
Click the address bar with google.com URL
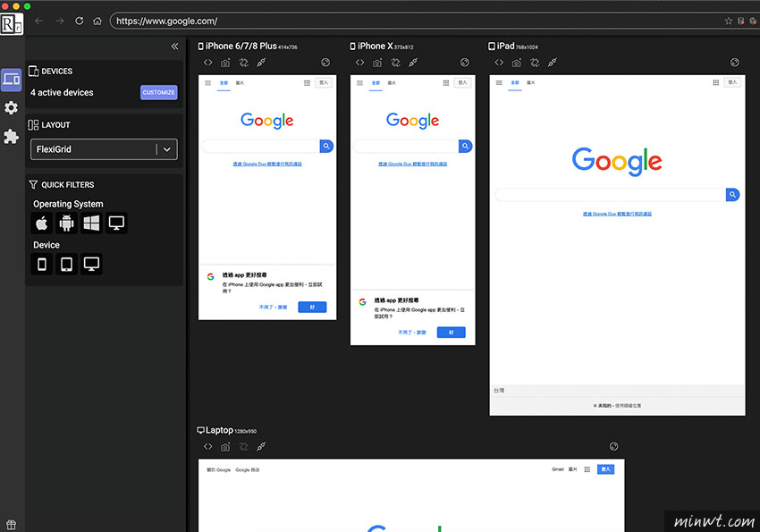click(x=417, y=21)
